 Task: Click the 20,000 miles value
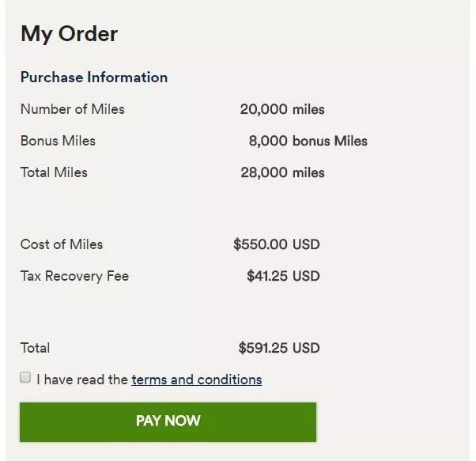281,110
